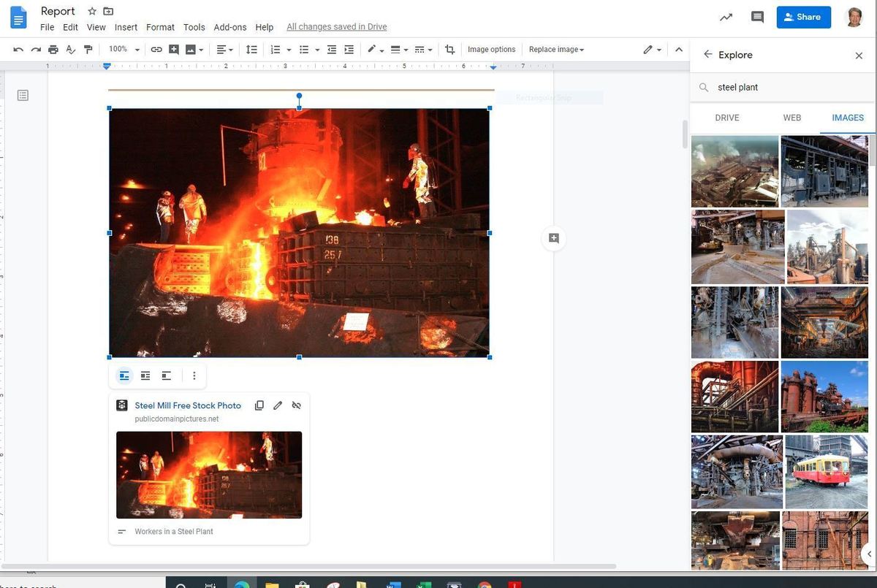Click the insert link icon
Image resolution: width=877 pixels, height=588 pixels.
(156, 50)
